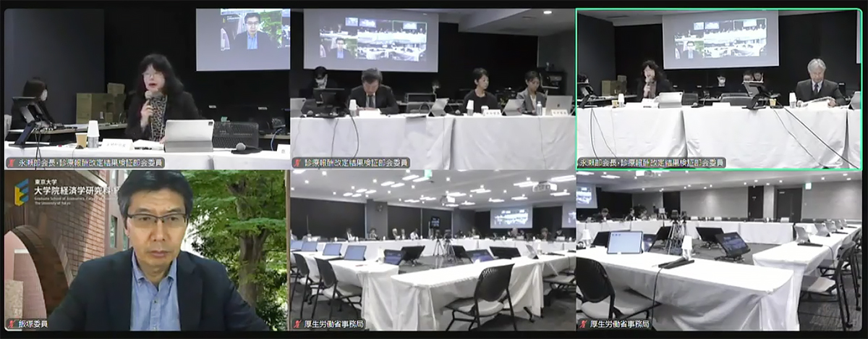Click muted mic icon on tablets-view 厚生労働省事務局 tile

click(x=583, y=325)
